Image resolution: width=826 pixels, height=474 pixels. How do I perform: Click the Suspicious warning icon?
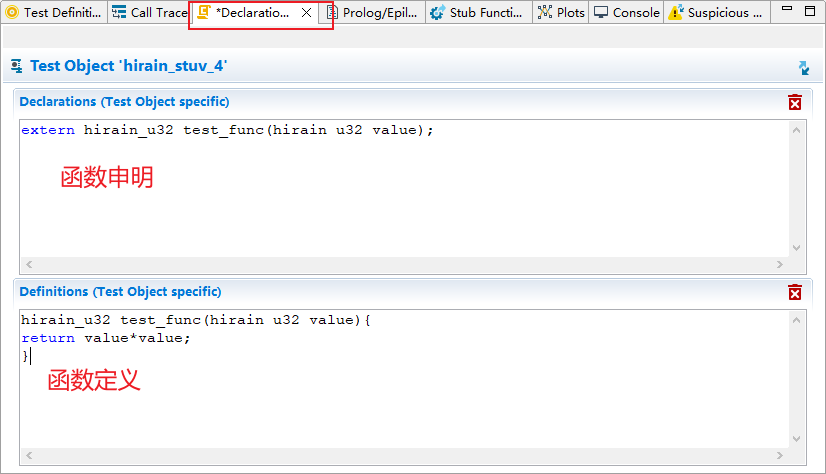click(x=675, y=12)
